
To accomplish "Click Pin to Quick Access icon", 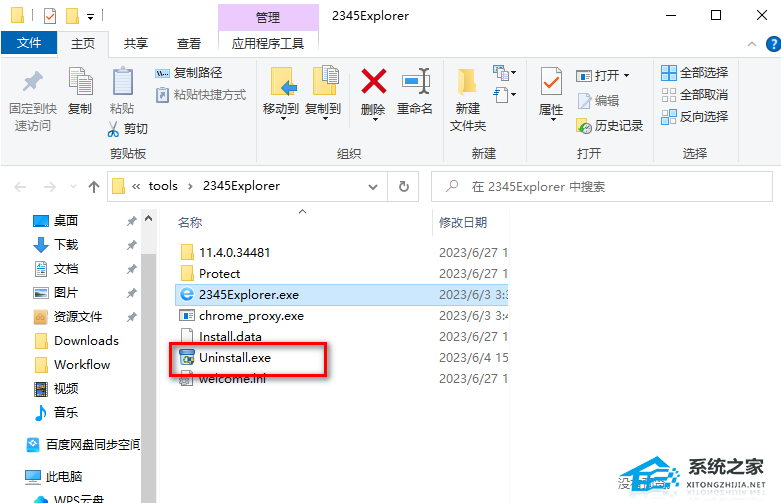I will [x=33, y=82].
